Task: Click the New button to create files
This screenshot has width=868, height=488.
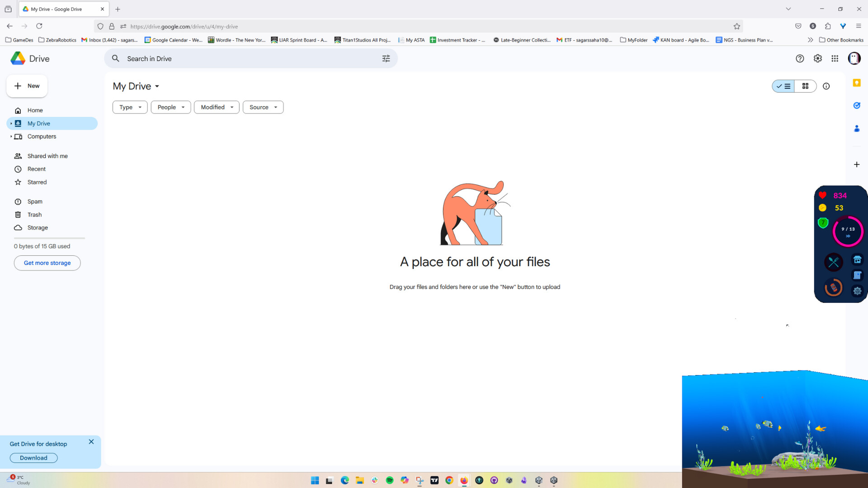Action: 27,86
